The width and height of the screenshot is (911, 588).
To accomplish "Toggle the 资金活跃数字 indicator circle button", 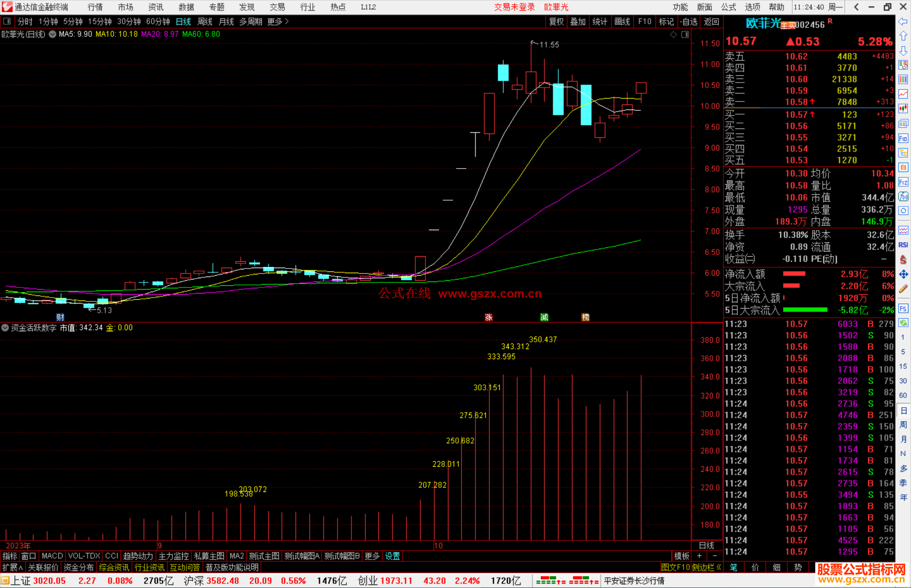I will pos(5,328).
